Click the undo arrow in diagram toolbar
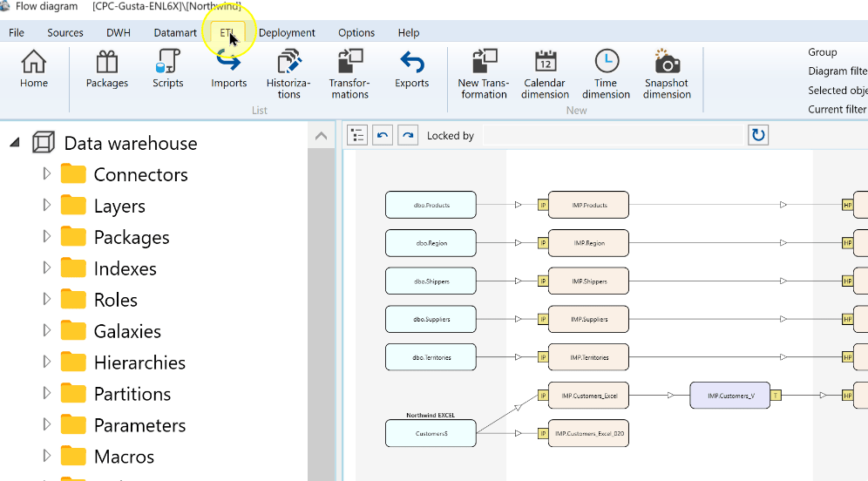The height and width of the screenshot is (481, 868). point(383,135)
